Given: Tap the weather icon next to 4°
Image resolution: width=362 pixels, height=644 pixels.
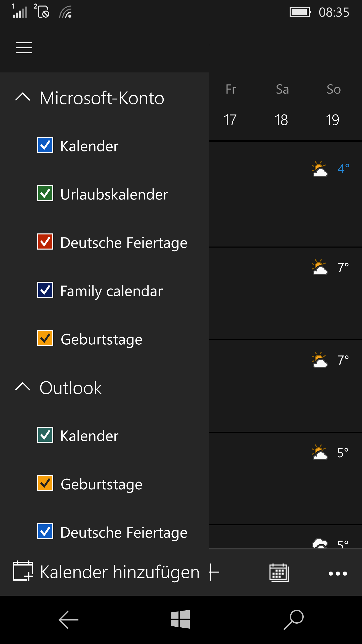Looking at the screenshot, I should tap(319, 169).
